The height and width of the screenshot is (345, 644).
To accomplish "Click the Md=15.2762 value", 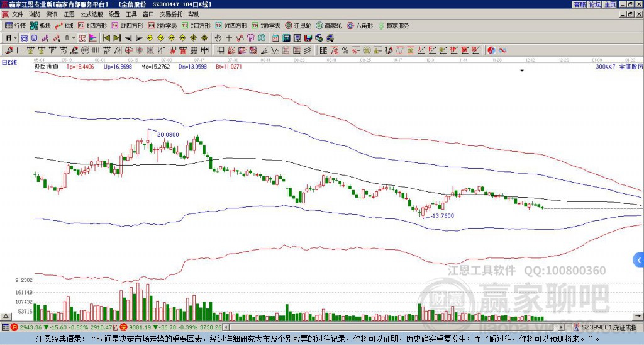I will click(x=155, y=67).
